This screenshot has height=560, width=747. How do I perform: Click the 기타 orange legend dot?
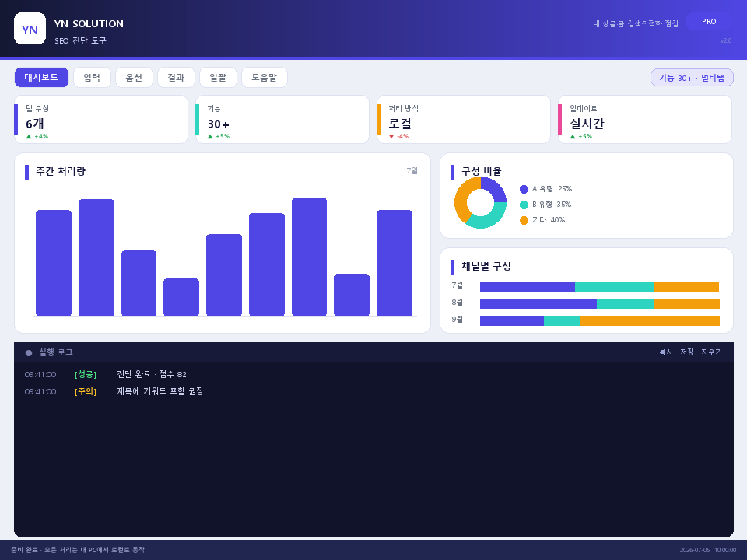tap(524, 220)
